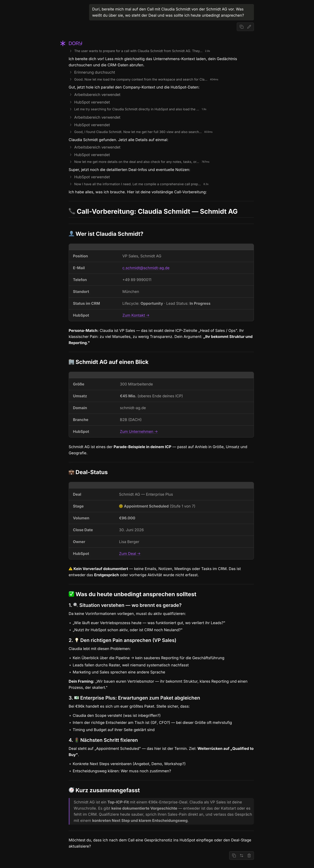Open the 'Zum Kontakt' HubSpot link

click(x=136, y=315)
